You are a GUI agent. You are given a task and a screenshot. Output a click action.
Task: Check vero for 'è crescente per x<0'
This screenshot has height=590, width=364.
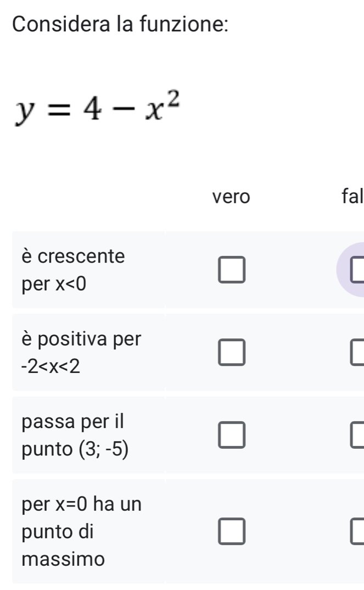pyautogui.click(x=231, y=270)
